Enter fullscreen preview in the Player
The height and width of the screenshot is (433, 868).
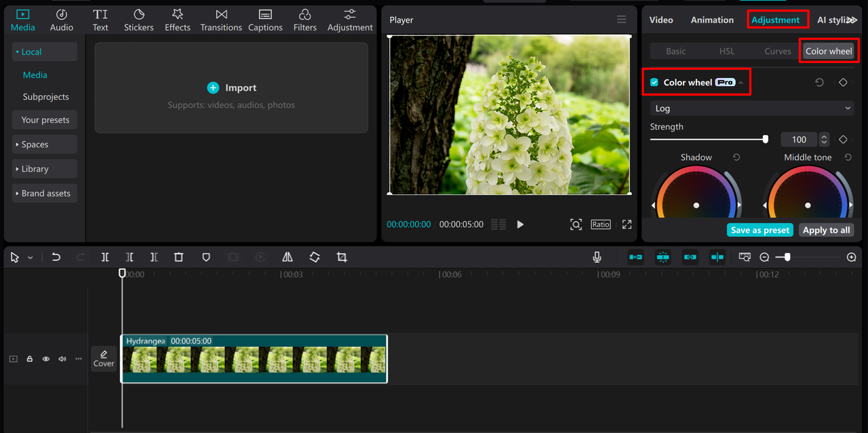coord(627,225)
